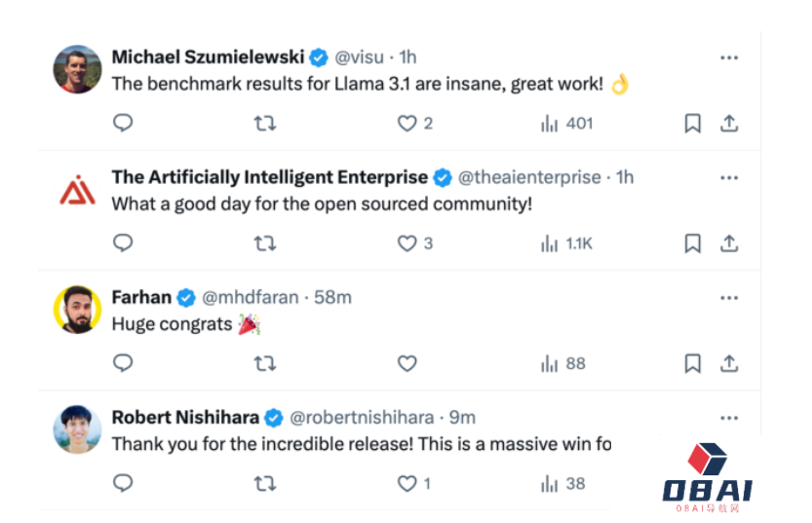Repost the open sourced community tweet
Image resolution: width=812 pixels, height=523 pixels.
pyautogui.click(x=264, y=243)
